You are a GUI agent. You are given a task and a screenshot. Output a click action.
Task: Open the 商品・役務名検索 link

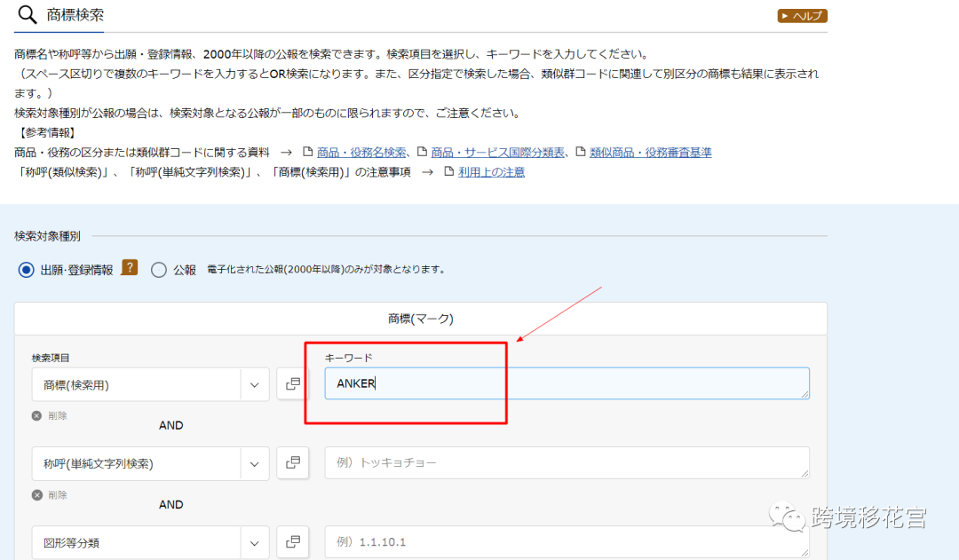[x=361, y=153]
